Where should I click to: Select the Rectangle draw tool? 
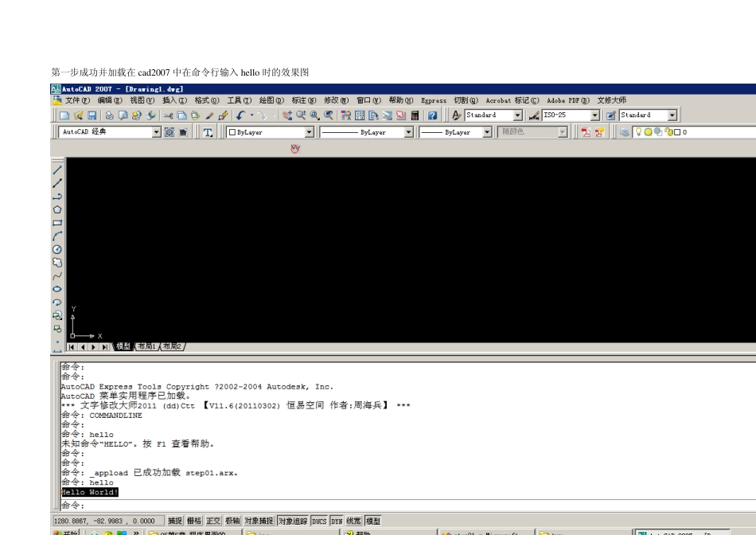point(57,223)
